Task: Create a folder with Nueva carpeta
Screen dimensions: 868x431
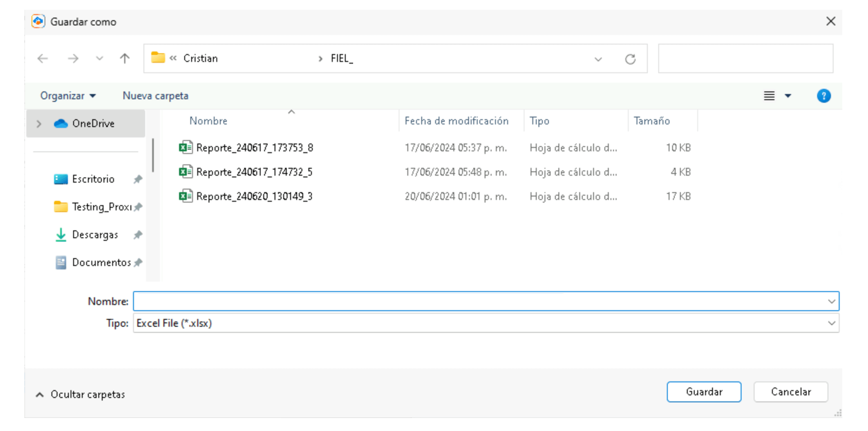Action: (155, 96)
